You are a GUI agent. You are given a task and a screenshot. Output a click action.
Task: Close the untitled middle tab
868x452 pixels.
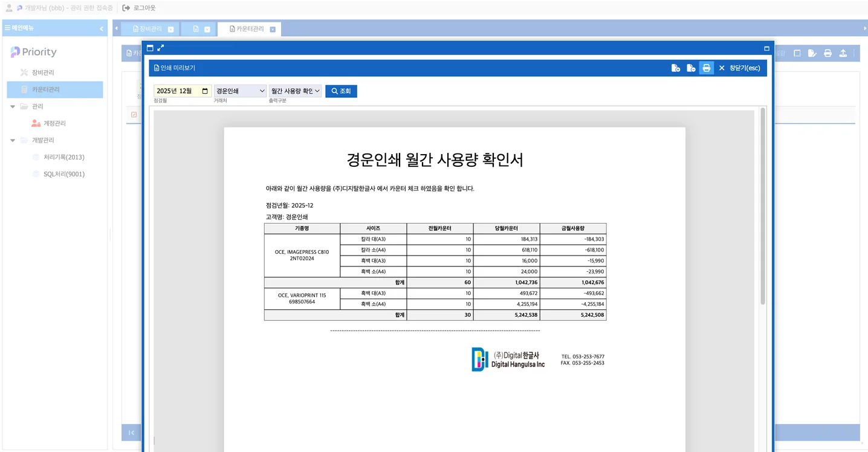(x=207, y=29)
